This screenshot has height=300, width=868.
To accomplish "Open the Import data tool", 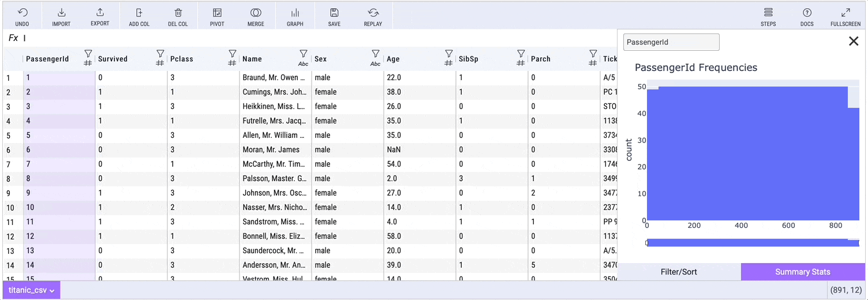I will tap(61, 13).
